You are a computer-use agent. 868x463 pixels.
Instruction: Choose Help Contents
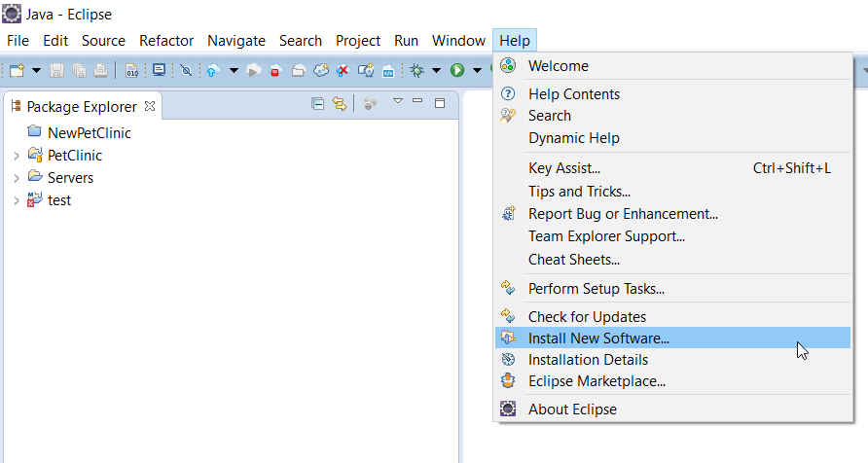click(x=672, y=94)
